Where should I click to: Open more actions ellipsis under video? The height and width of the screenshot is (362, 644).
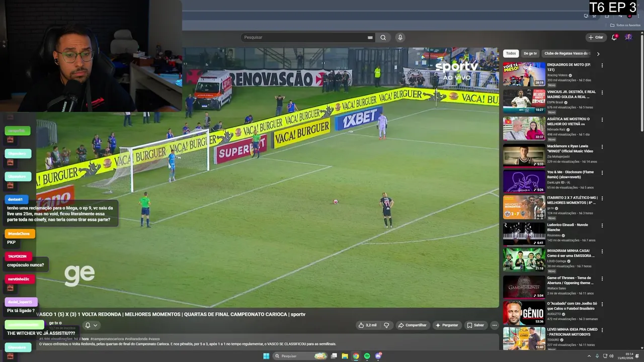pos(494,325)
